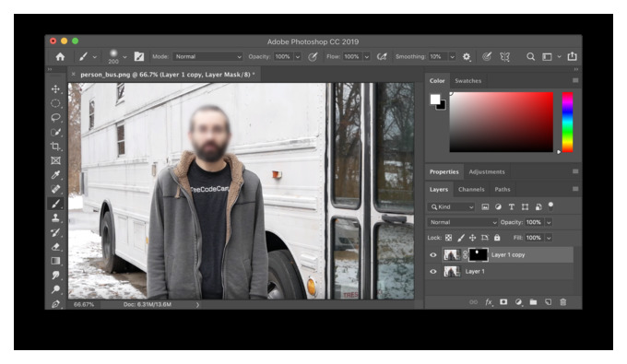Switch to the Swatches tab

[467, 81]
